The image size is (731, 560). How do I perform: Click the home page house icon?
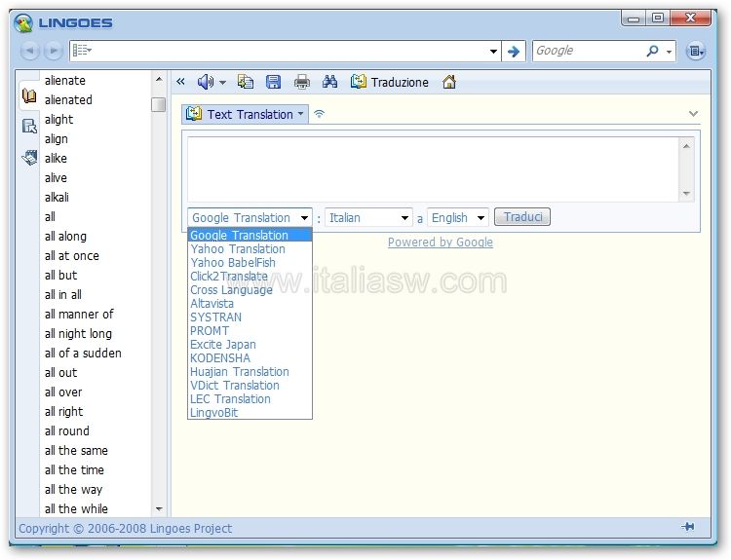tap(449, 82)
